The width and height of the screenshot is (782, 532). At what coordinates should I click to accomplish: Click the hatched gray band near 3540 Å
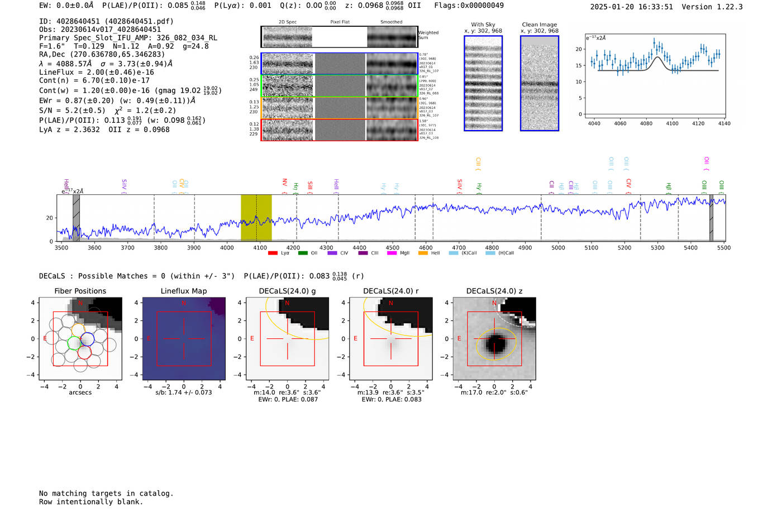pyautogui.click(x=77, y=218)
